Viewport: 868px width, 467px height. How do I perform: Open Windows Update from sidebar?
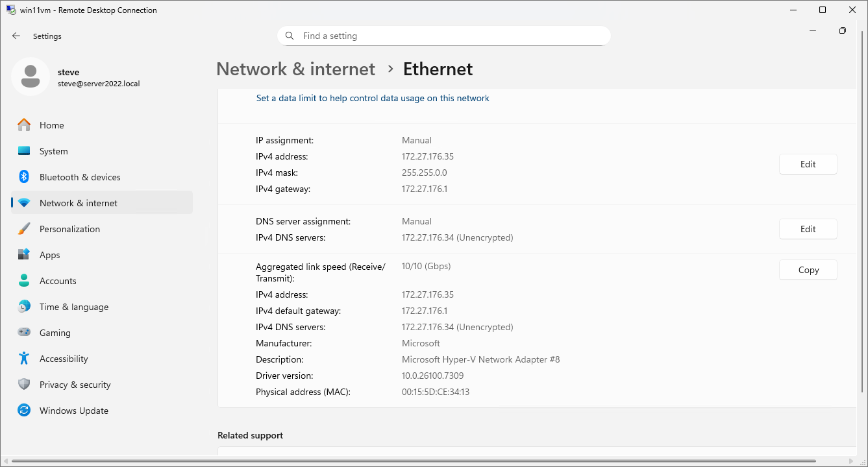point(73,411)
